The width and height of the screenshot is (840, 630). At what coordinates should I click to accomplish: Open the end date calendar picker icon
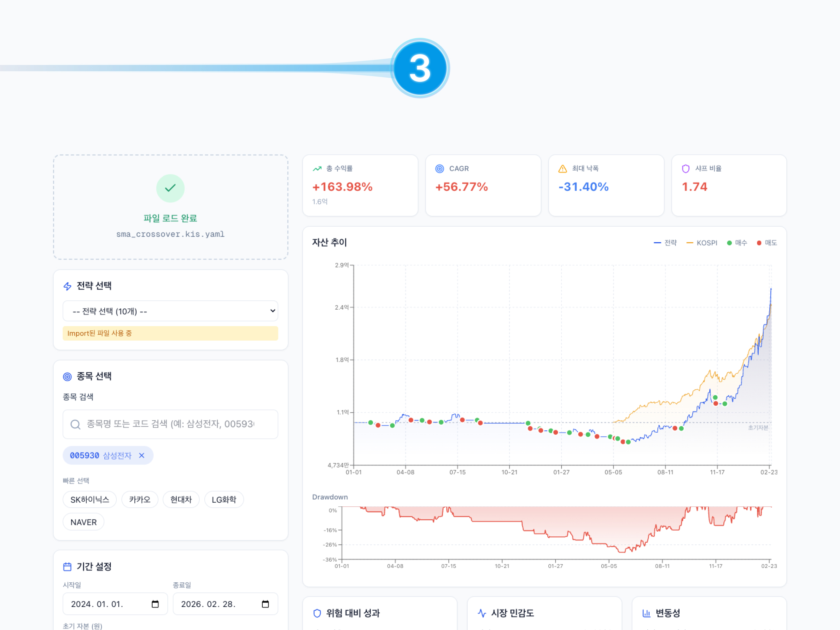pos(265,604)
